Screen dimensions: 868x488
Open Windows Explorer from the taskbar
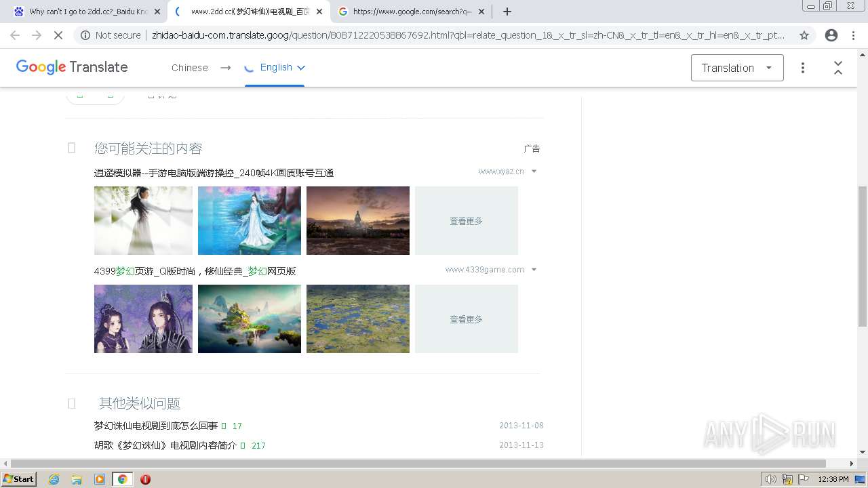(x=77, y=479)
